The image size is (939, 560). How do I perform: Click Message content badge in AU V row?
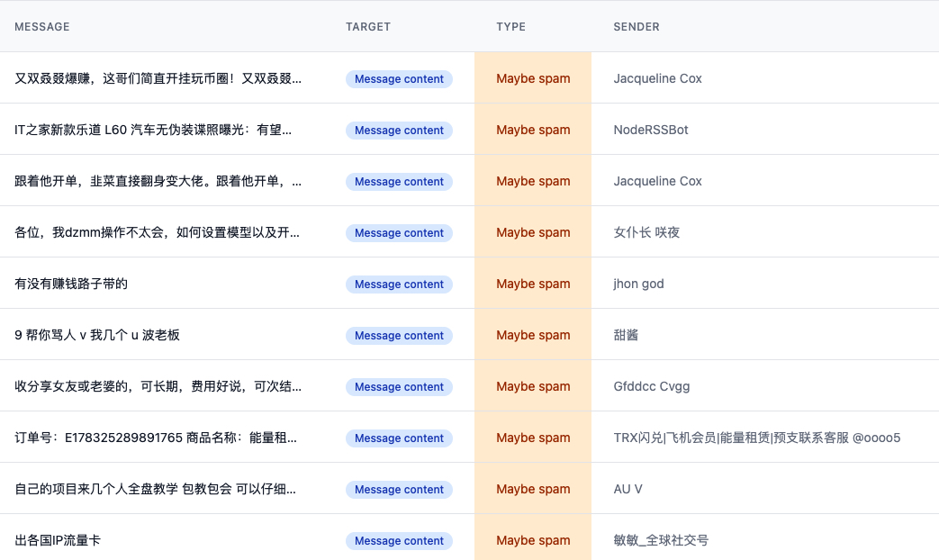(399, 490)
